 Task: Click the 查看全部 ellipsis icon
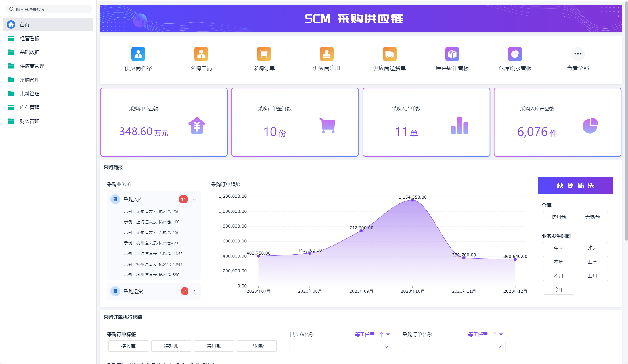578,54
